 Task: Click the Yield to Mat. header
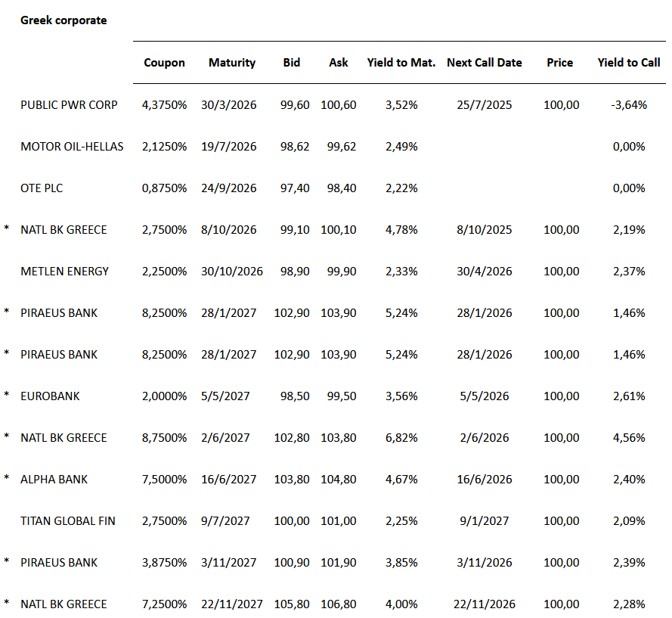[x=401, y=63]
